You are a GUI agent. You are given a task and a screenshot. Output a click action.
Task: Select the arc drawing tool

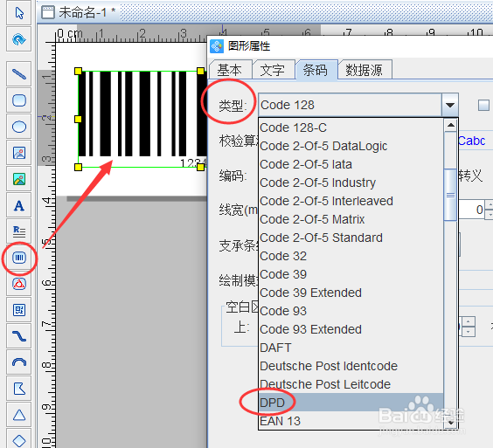pos(19,362)
